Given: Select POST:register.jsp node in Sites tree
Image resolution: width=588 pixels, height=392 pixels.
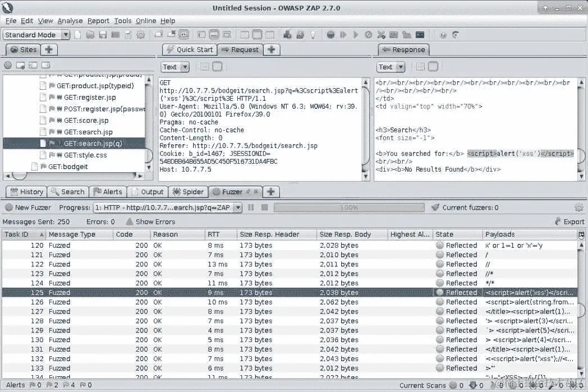Looking at the screenshot, I should [x=104, y=109].
